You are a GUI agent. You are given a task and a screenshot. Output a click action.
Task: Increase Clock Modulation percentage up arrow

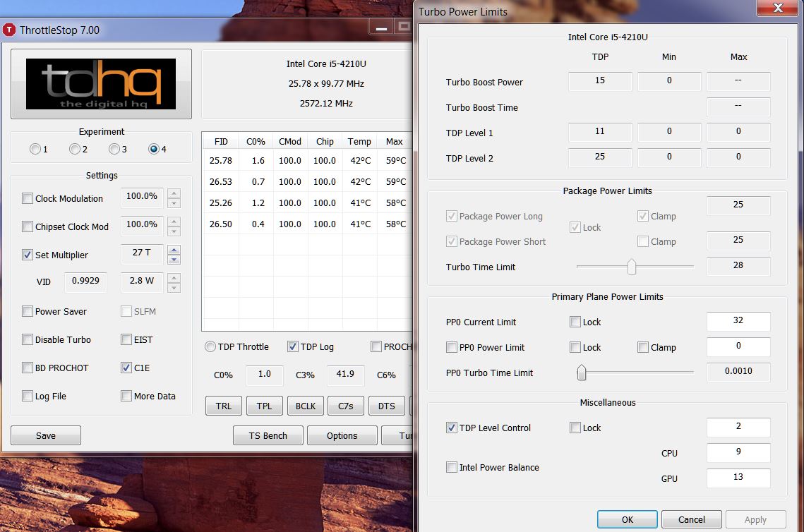[174, 193]
